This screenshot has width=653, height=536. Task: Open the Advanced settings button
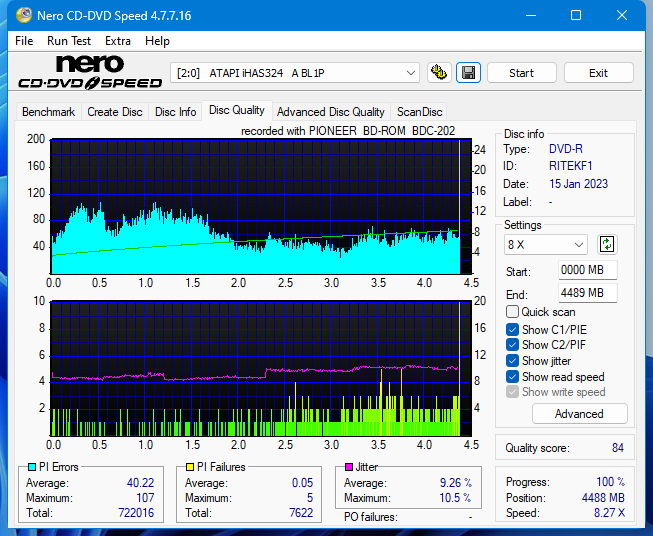579,414
